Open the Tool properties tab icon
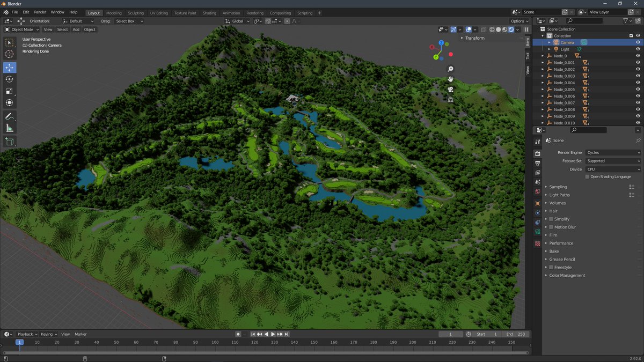This screenshot has width=644, height=362. [537, 142]
